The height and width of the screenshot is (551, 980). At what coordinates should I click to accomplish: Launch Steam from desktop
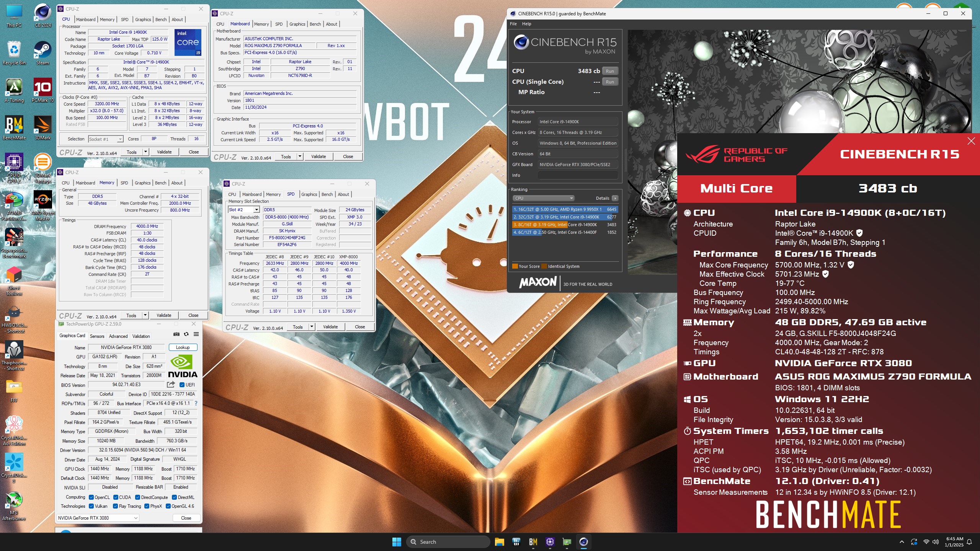click(42, 54)
